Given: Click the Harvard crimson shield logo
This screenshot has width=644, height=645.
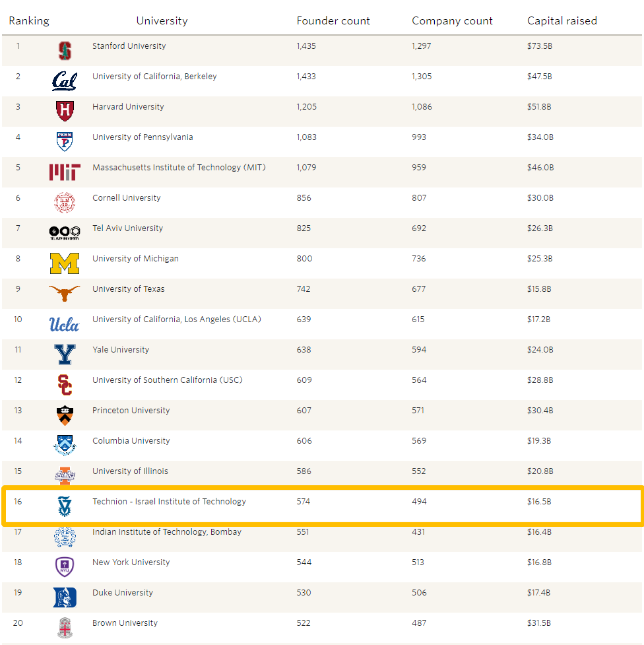Looking at the screenshot, I should pos(65,111).
